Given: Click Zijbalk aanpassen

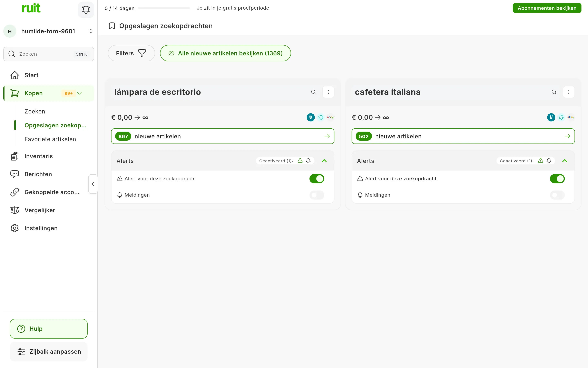Looking at the screenshot, I should coord(49,352).
